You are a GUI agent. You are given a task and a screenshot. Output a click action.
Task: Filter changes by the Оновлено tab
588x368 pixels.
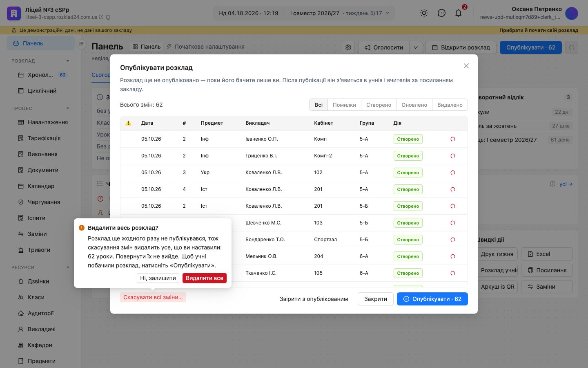414,105
